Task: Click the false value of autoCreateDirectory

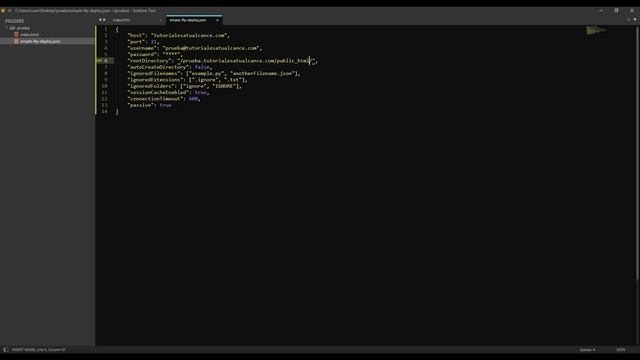Action: [202, 67]
